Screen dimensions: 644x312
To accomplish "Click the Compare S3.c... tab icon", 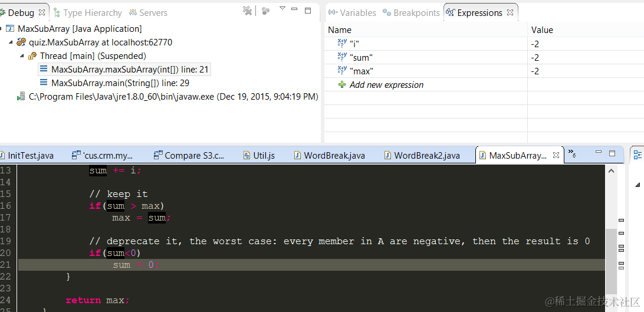I will click(158, 155).
